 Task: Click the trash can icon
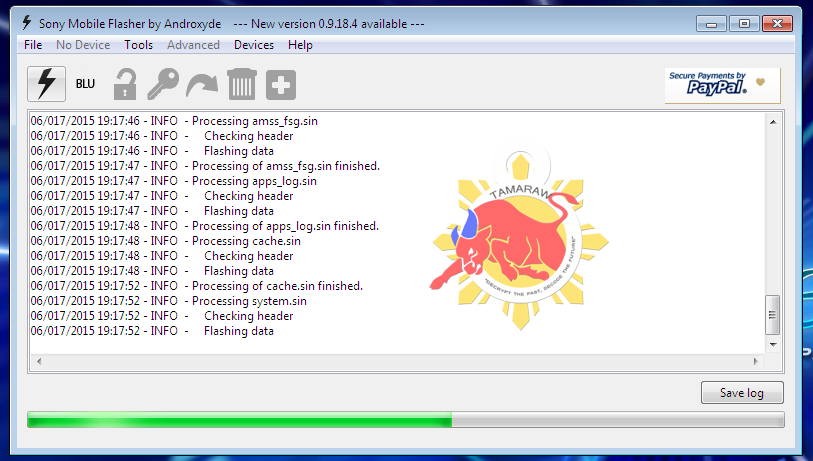(x=242, y=84)
